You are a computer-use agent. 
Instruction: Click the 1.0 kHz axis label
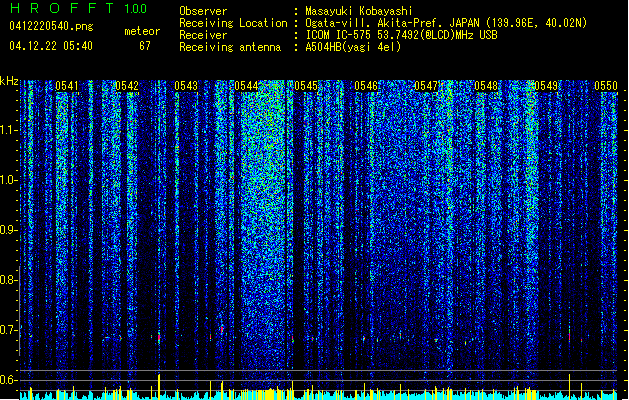[x=9, y=180]
